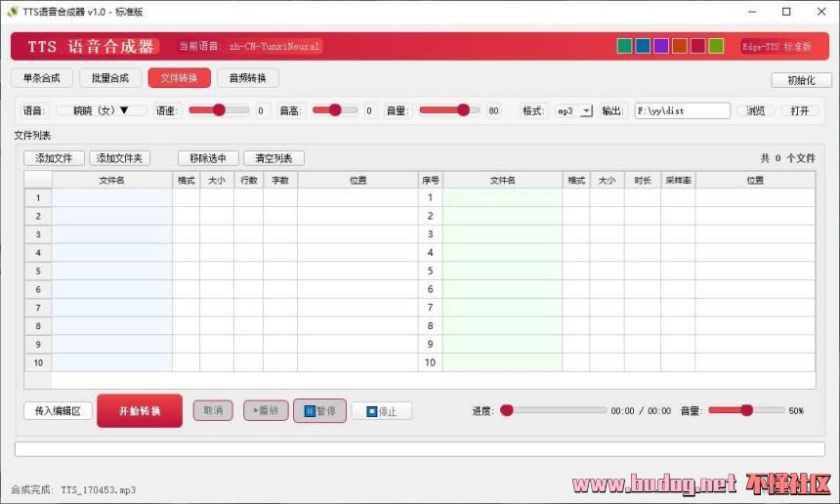
Task: Select row header 1 in left table
Action: tap(38, 197)
